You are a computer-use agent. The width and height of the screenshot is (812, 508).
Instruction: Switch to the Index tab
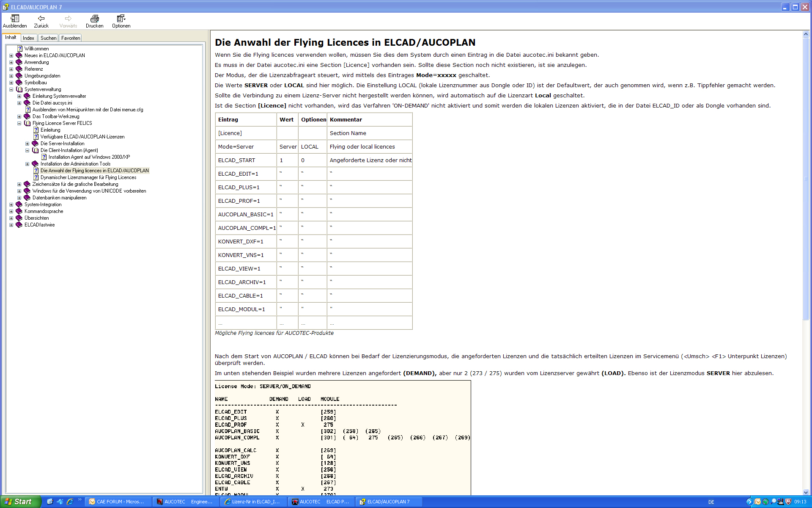pyautogui.click(x=28, y=38)
